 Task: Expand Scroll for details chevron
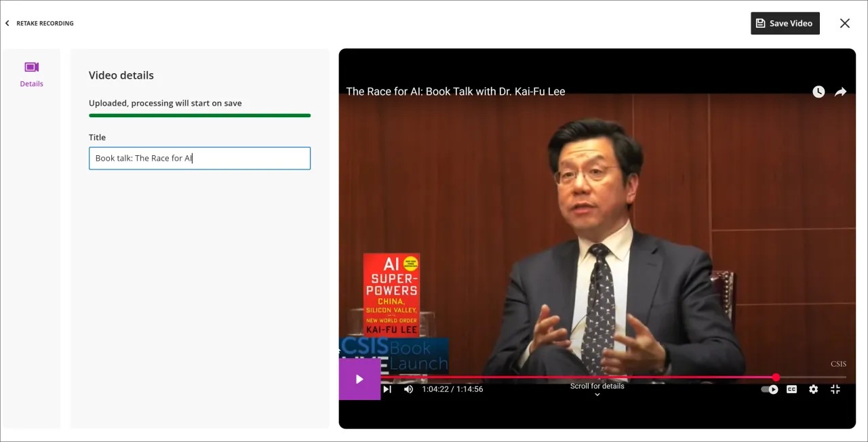click(597, 394)
